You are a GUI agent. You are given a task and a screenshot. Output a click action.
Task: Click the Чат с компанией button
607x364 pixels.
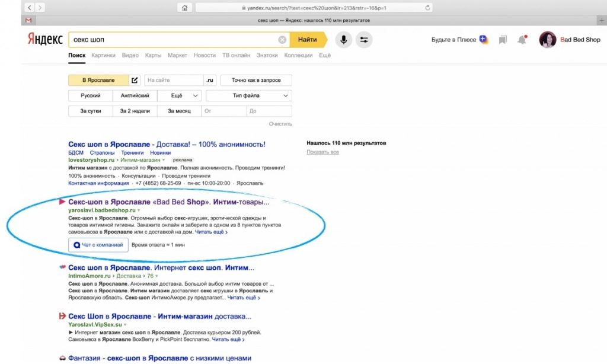98,245
